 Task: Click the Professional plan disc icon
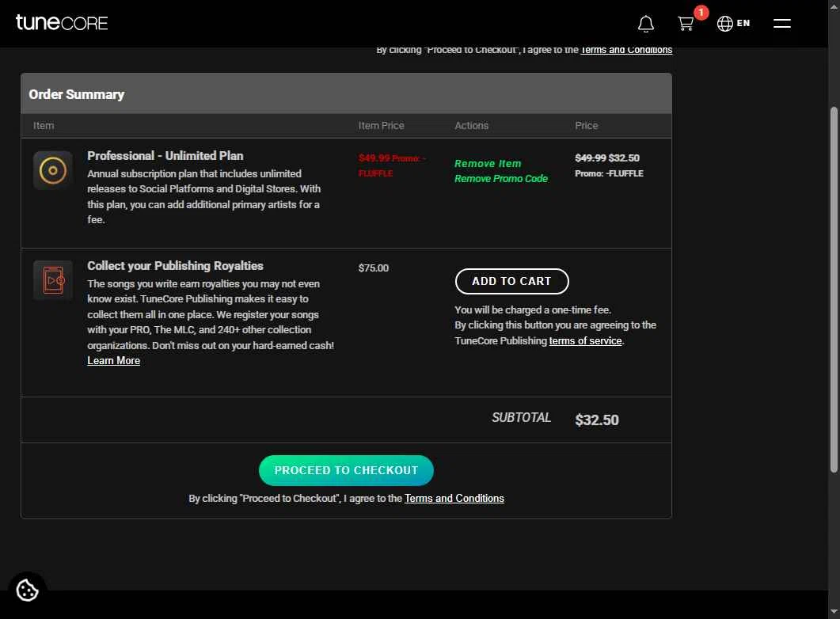pyautogui.click(x=52, y=170)
